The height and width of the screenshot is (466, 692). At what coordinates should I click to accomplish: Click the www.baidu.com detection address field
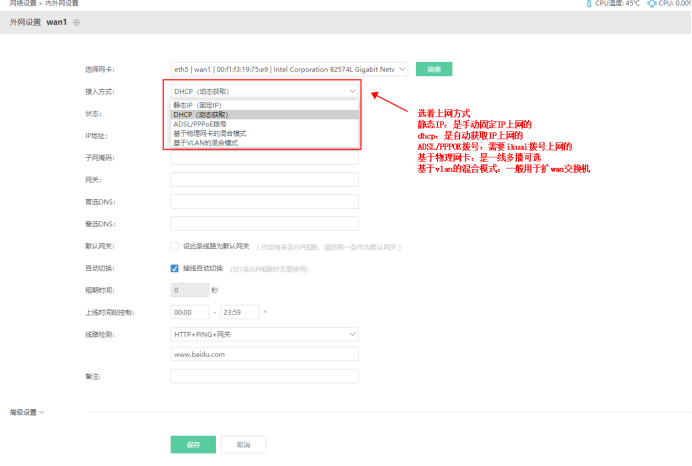(265, 354)
